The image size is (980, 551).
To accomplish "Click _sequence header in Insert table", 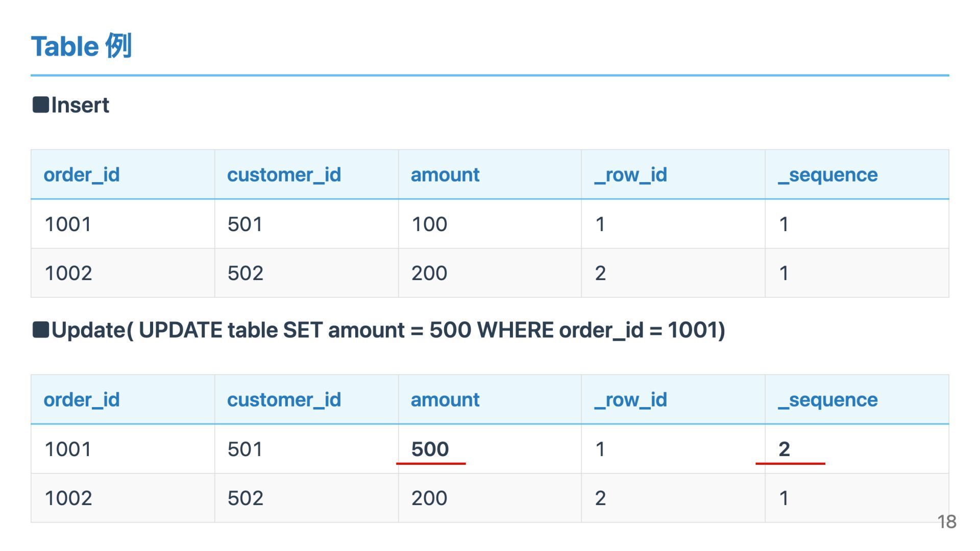I will coord(827,174).
